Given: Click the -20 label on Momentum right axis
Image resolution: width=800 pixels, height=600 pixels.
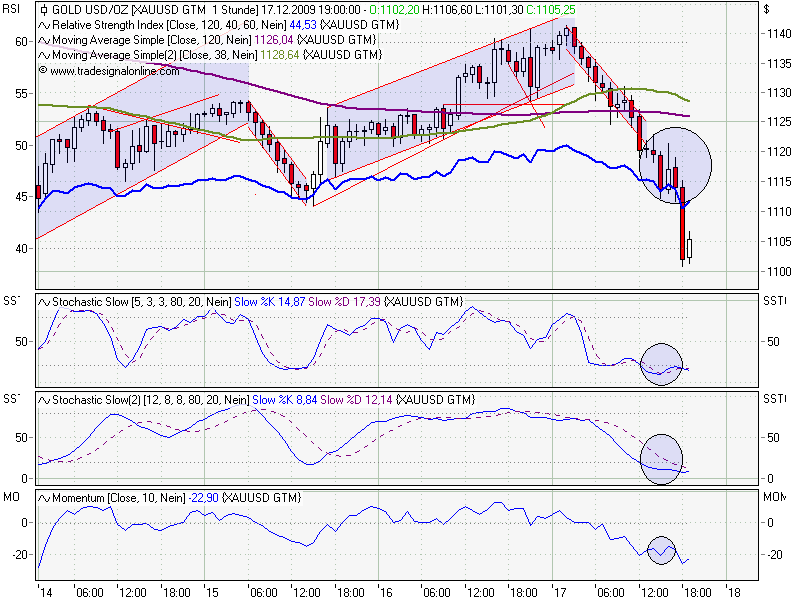Looking at the screenshot, I should click(x=774, y=555).
